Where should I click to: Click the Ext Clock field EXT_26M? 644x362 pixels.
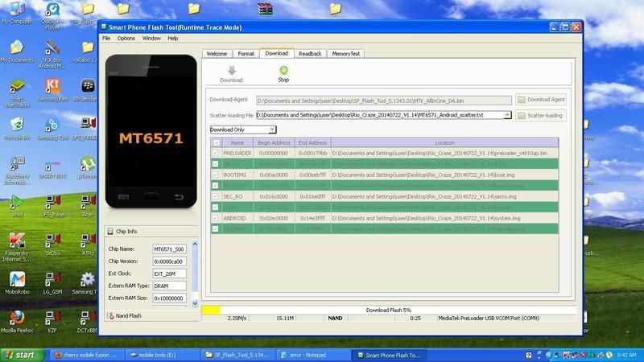click(169, 274)
